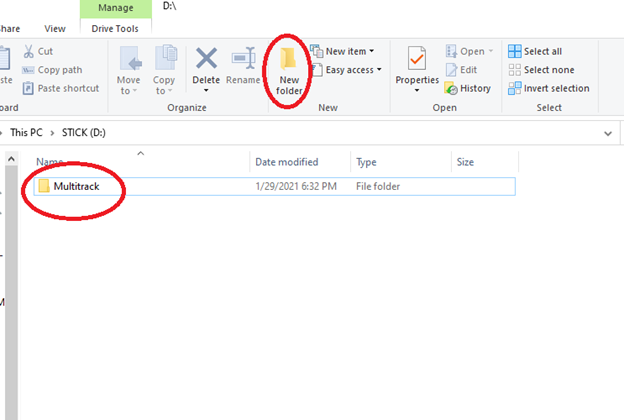Open the Manage contextual tab
This screenshot has width=624, height=420.
click(x=116, y=8)
